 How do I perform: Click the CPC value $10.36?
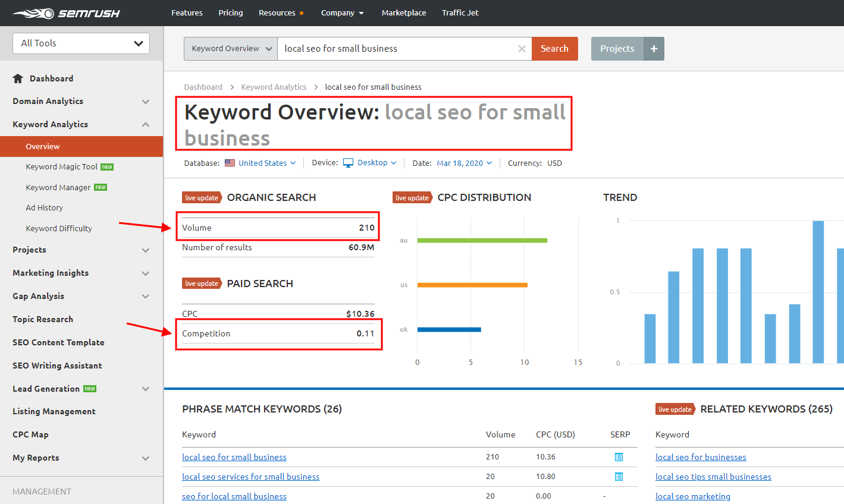coord(360,314)
